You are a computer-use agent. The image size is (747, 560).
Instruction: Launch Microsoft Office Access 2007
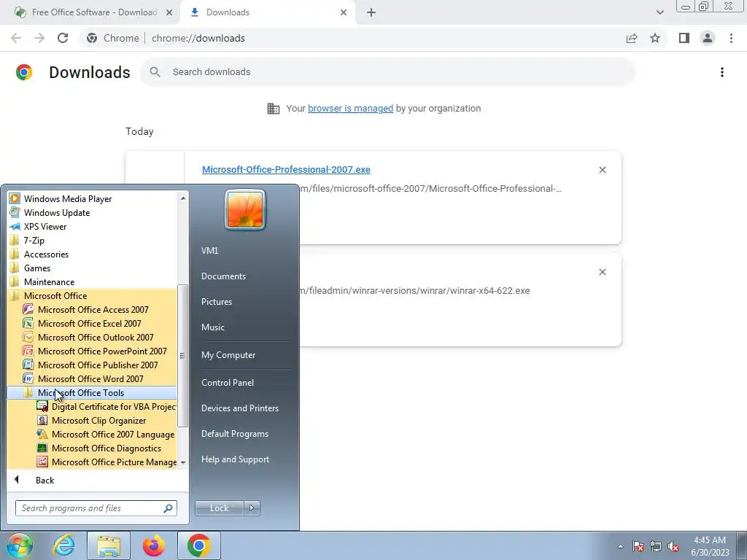click(93, 309)
